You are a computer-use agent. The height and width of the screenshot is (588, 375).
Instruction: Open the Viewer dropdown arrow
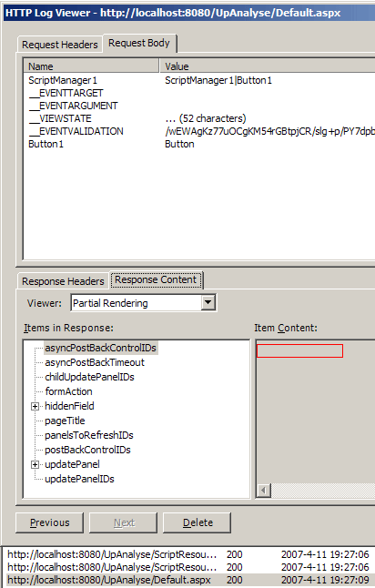coord(208,302)
